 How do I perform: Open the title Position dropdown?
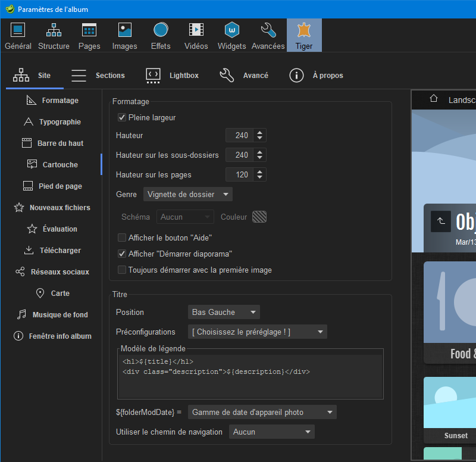pos(224,312)
